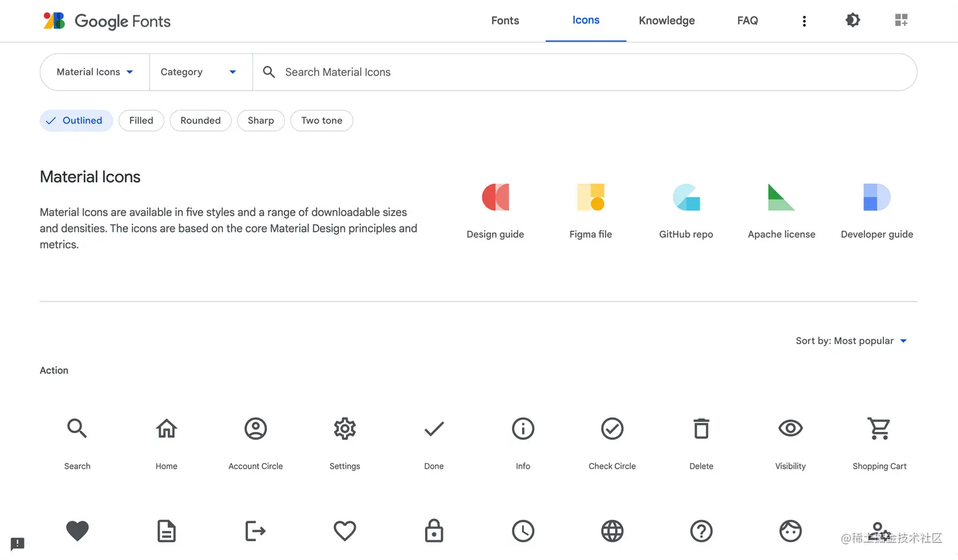View the Apache license
This screenshot has height=560, width=958.
click(781, 209)
